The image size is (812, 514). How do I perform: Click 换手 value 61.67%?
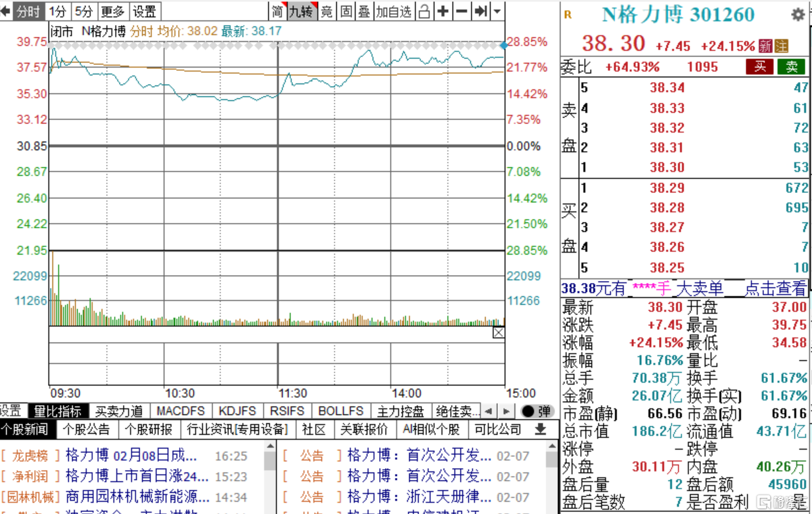pos(784,378)
